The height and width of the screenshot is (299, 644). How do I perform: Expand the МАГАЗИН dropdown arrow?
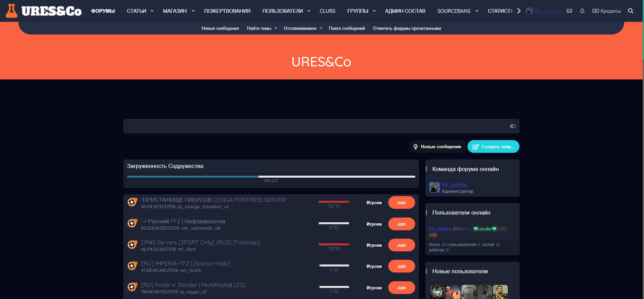(x=193, y=11)
